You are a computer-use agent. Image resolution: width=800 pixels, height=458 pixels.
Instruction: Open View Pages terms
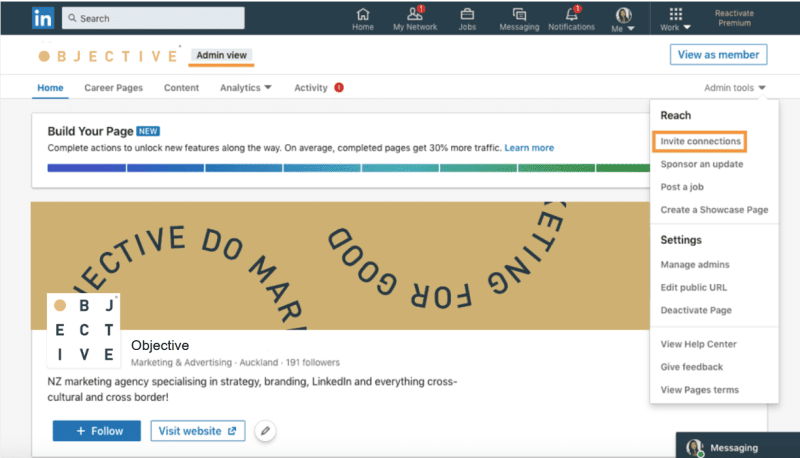click(699, 390)
